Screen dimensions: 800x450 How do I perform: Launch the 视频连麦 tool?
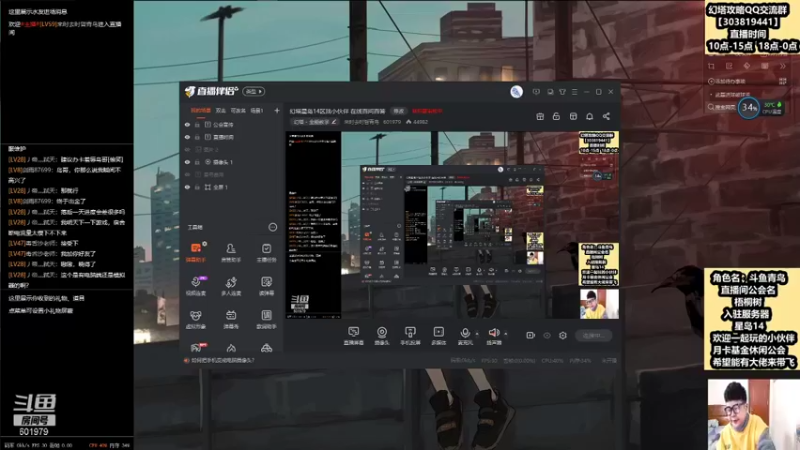point(195,286)
